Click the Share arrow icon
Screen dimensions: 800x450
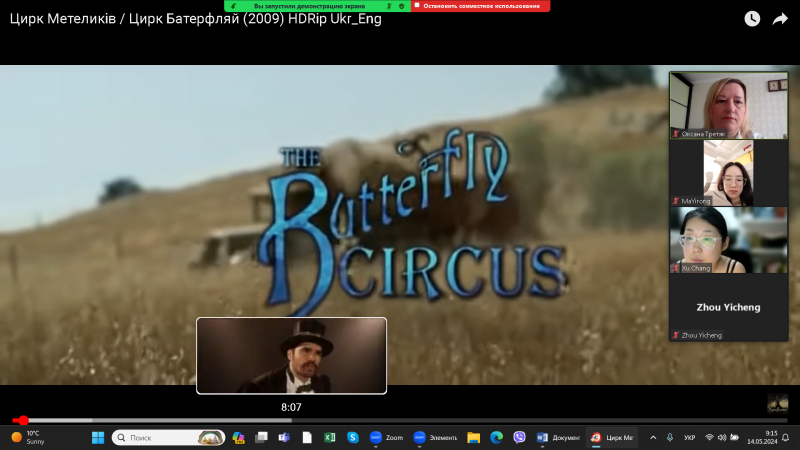coord(780,19)
